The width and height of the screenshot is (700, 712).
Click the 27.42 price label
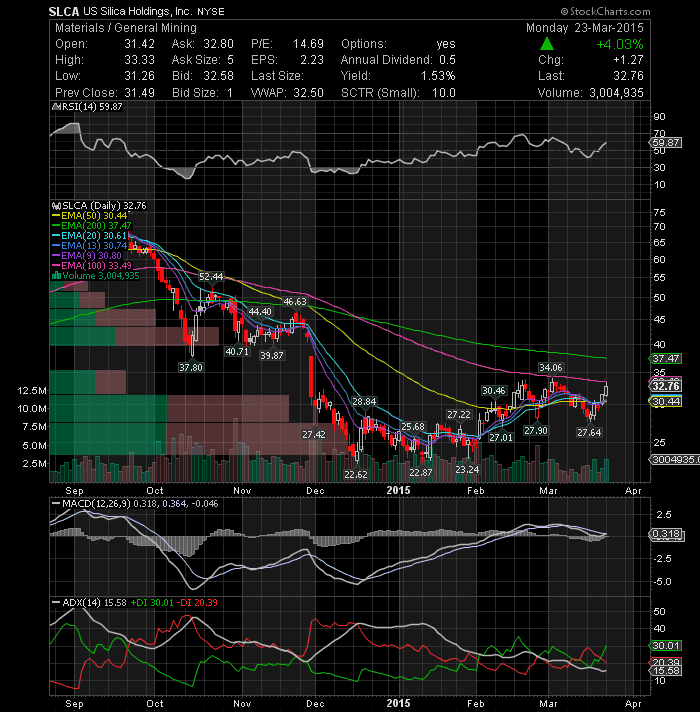pos(314,435)
